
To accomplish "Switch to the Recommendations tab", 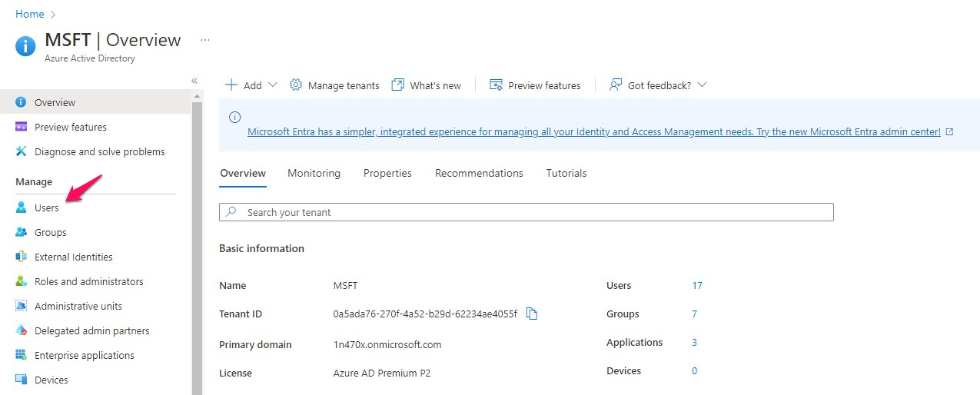I will pyautogui.click(x=479, y=173).
